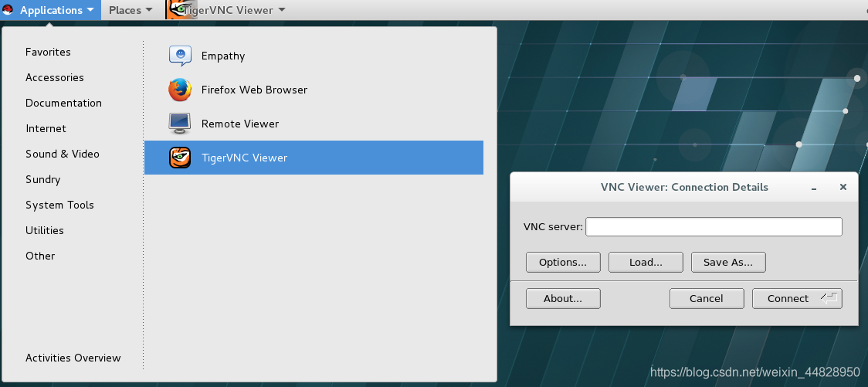Viewport: 868px width, 387px height.
Task: Minimize the VNC Viewer dialog
Action: pyautogui.click(x=814, y=188)
